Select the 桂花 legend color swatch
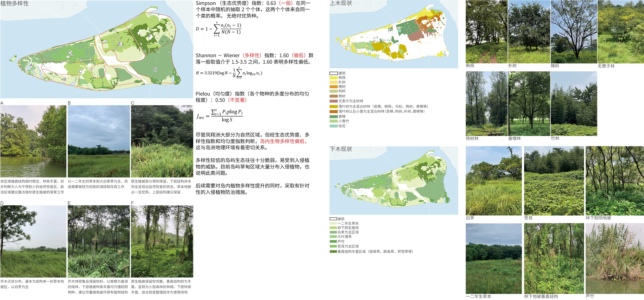Screen dimensions: 644x300 pos(333,126)
